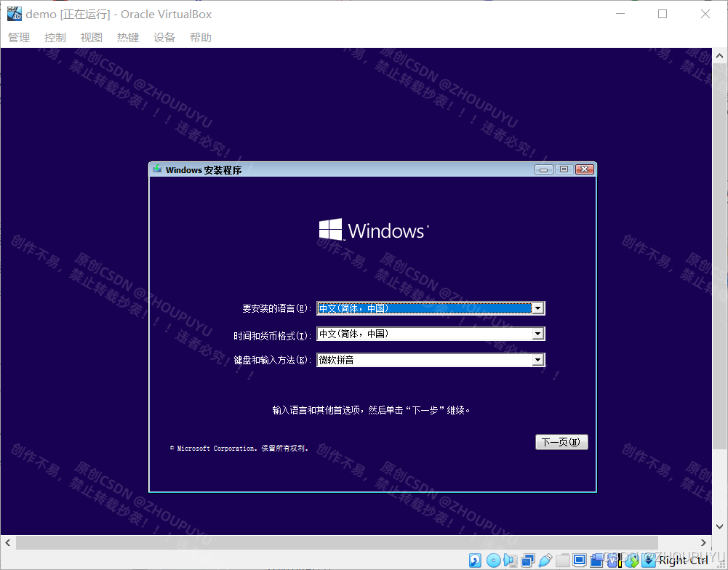Click the keyboard capture arrow icon
This screenshot has width=728, height=570.
649,561
